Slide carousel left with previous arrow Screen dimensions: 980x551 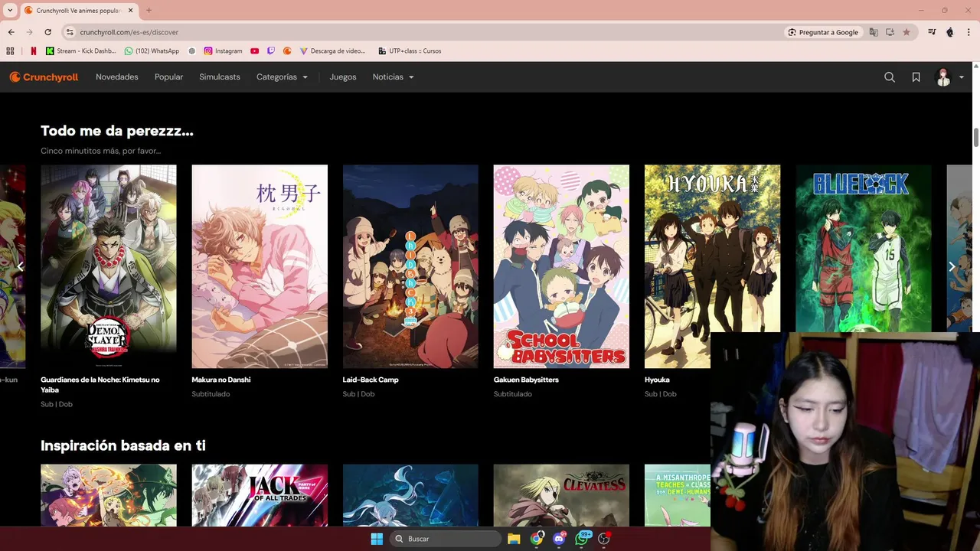pyautogui.click(x=21, y=266)
